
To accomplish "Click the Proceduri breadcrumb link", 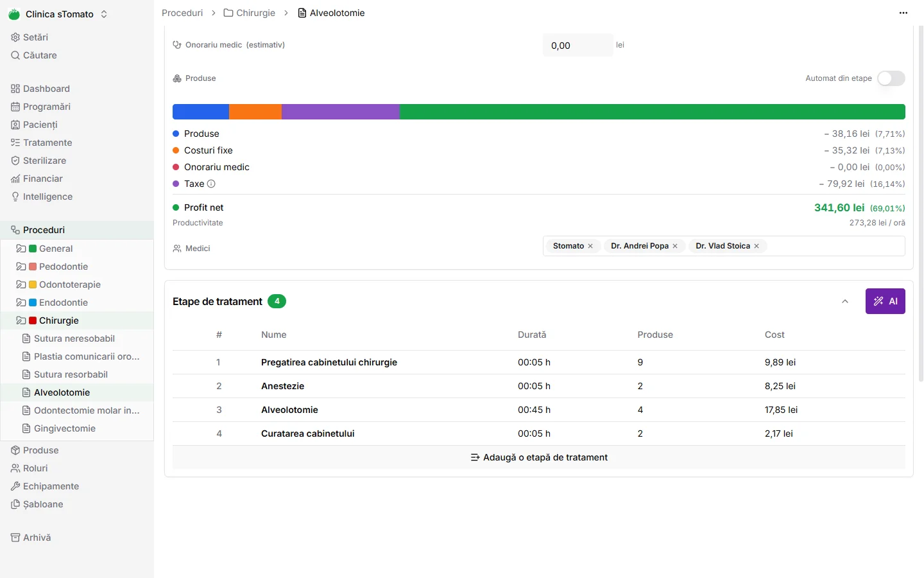I will 182,13.
